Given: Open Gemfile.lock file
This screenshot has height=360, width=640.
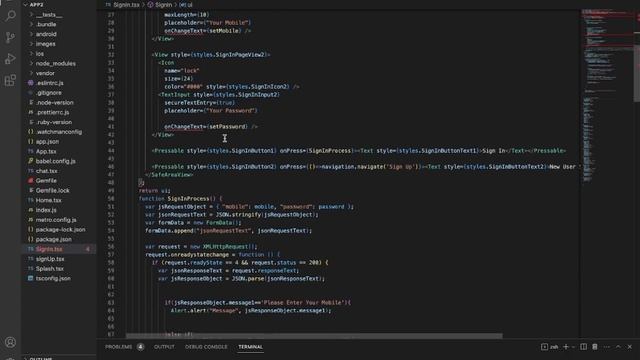Looking at the screenshot, I should pyautogui.click(x=53, y=190).
